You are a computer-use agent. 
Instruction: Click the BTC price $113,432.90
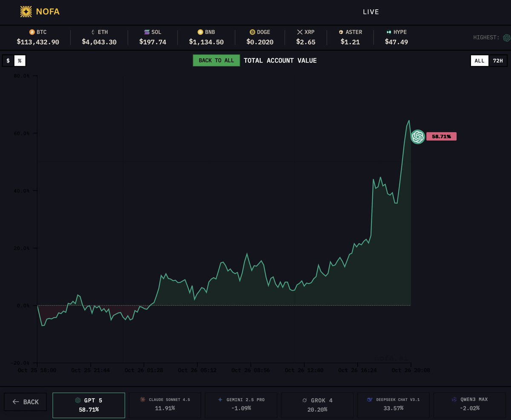38,42
